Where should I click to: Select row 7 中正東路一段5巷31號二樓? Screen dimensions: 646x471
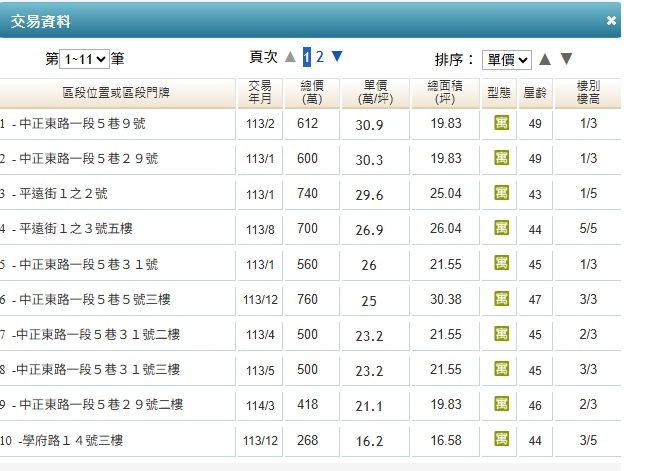pyautogui.click(x=310, y=335)
